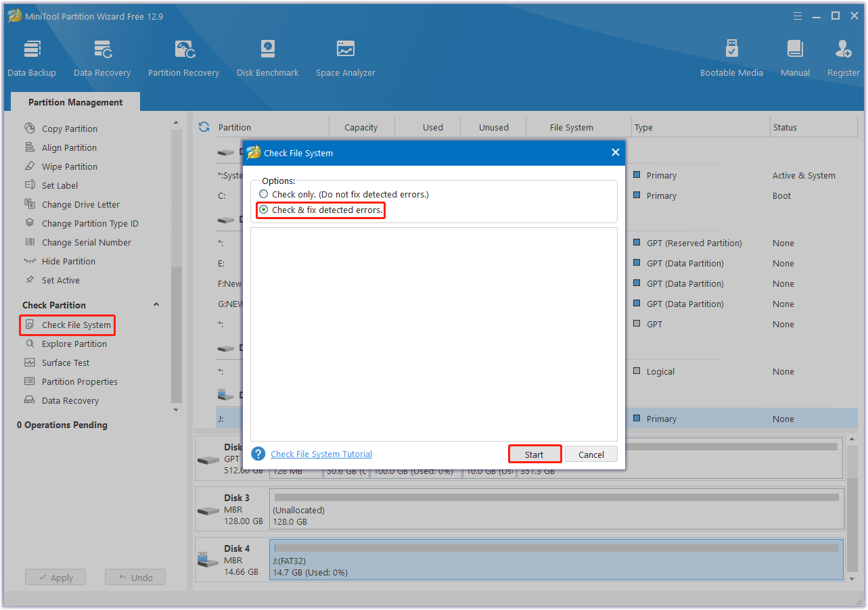Click 'GPT (Reserved Partition)' type cell
868x610 pixels.
[694, 243]
